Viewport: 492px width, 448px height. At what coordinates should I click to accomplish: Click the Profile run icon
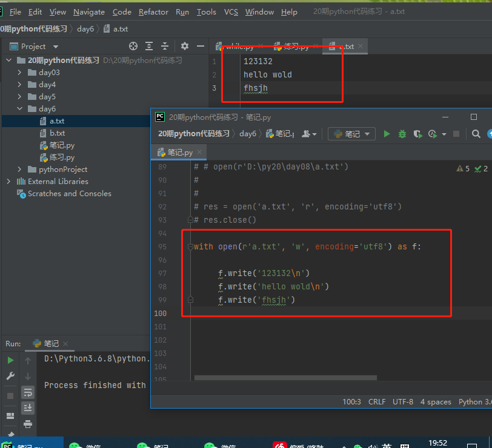pos(433,134)
